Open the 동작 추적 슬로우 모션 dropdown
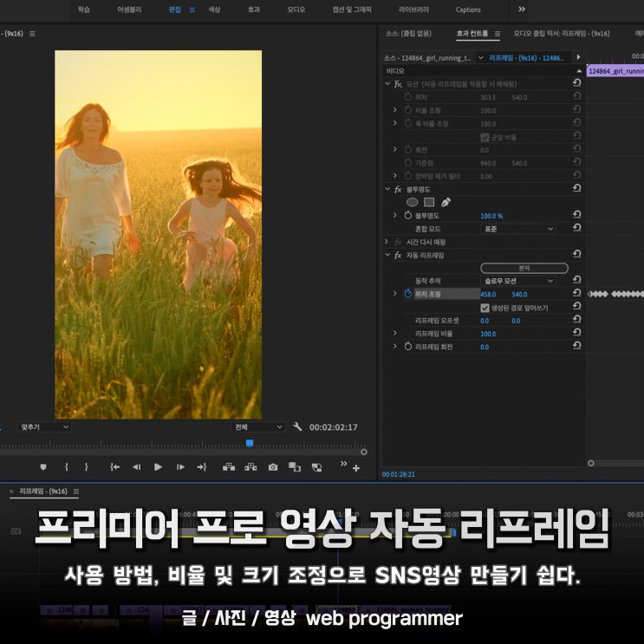The height and width of the screenshot is (644, 644). [x=518, y=281]
